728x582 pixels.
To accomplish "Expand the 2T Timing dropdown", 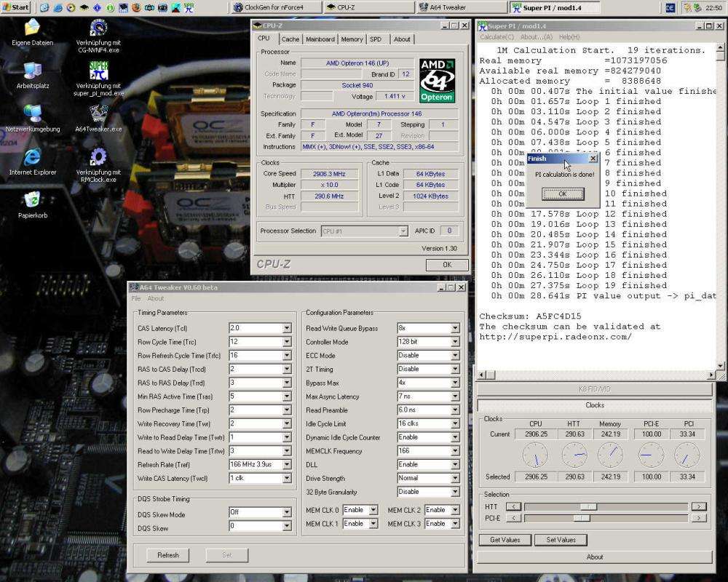I will (x=455, y=369).
